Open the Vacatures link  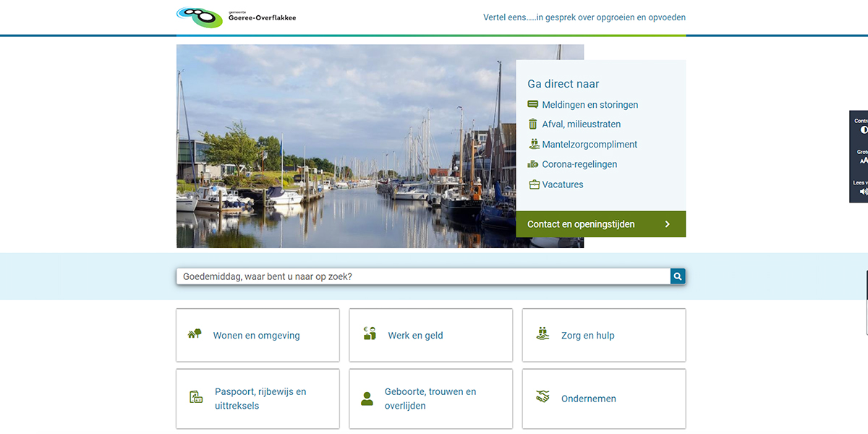563,184
